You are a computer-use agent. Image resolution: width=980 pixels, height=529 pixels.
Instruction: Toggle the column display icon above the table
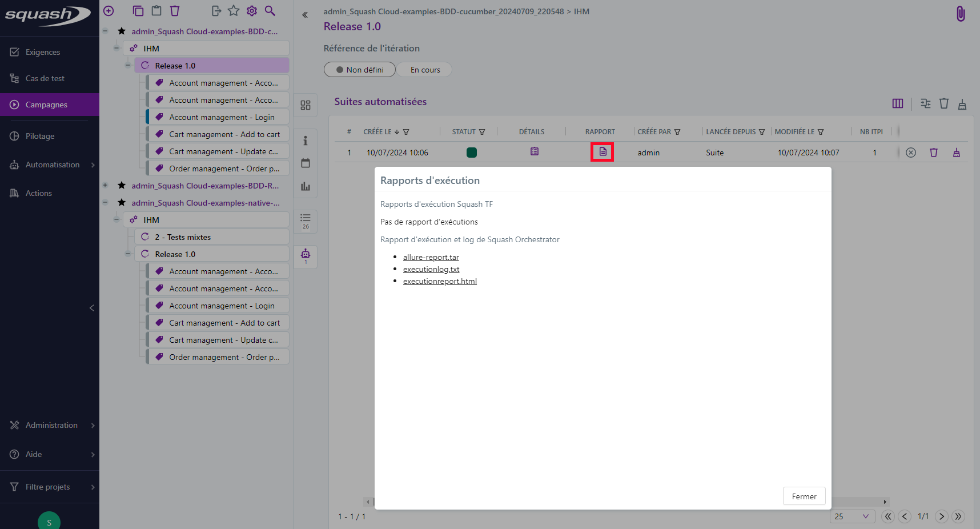click(897, 103)
